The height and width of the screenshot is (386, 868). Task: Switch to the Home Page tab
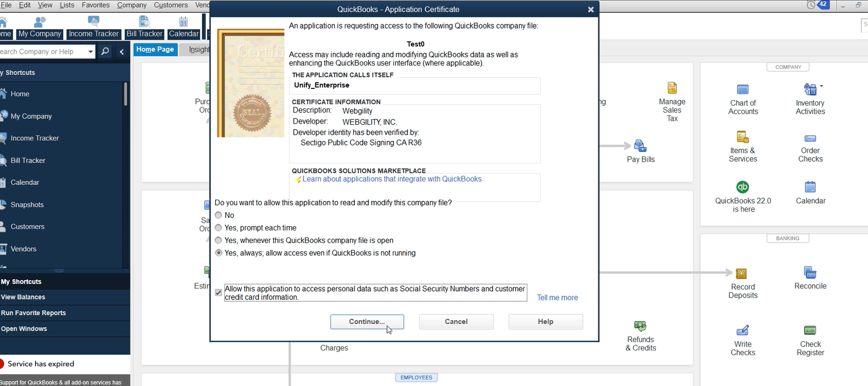click(x=155, y=50)
